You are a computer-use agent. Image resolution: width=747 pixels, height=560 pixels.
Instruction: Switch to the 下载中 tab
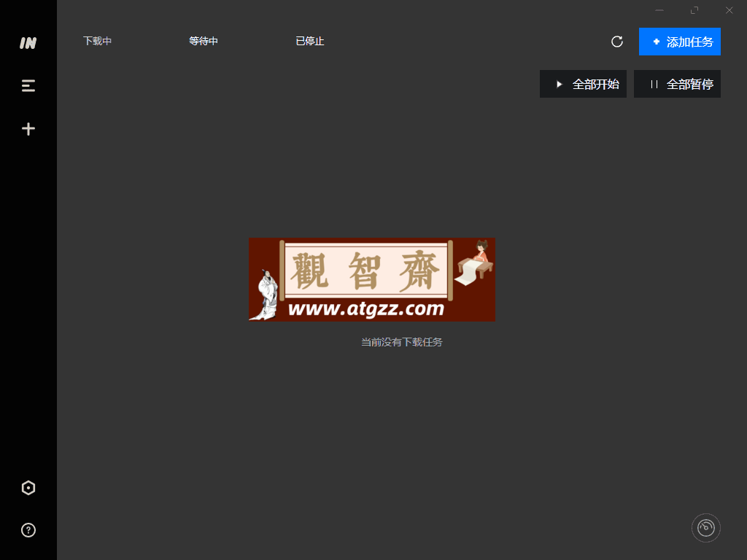click(x=97, y=41)
